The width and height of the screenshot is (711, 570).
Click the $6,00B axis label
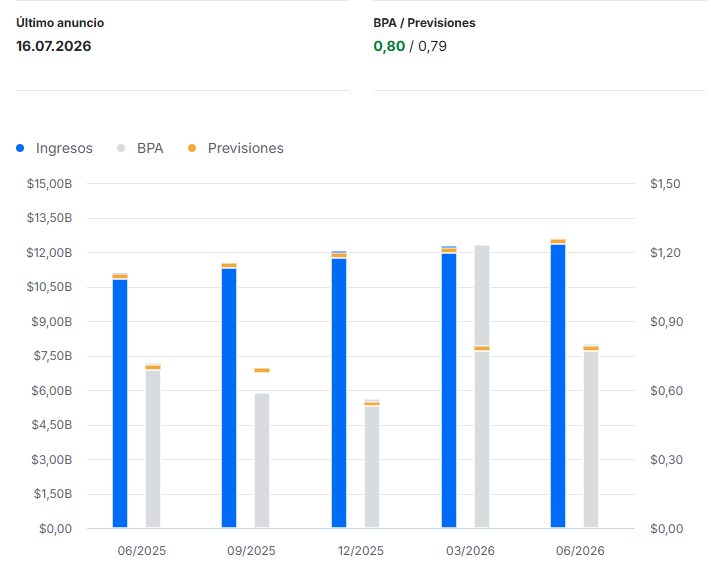52,390
